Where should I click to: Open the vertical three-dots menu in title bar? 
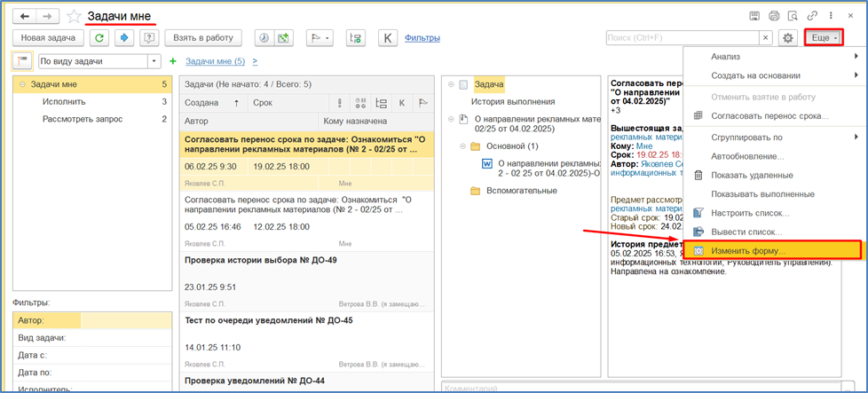[831, 16]
